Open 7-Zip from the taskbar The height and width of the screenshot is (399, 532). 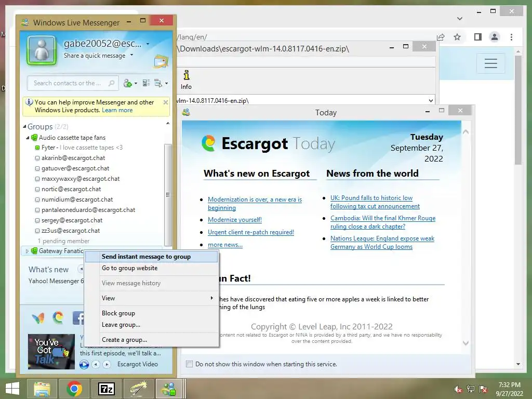[107, 389]
